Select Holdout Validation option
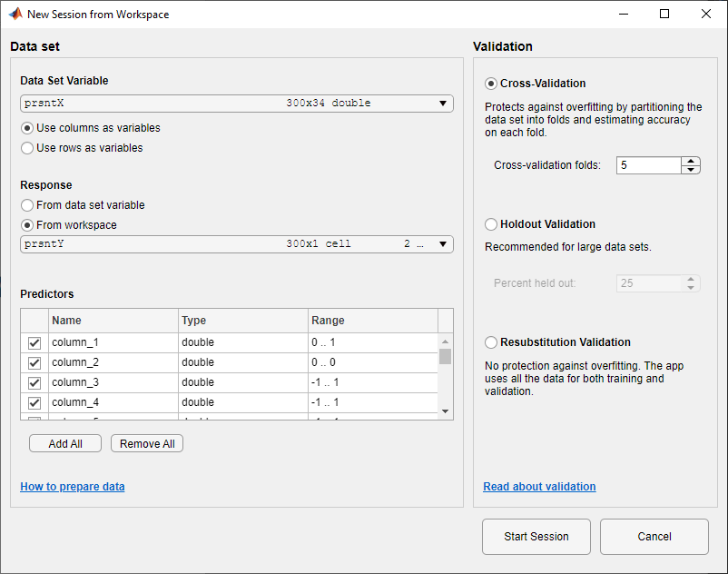The height and width of the screenshot is (574, 728). (x=491, y=224)
